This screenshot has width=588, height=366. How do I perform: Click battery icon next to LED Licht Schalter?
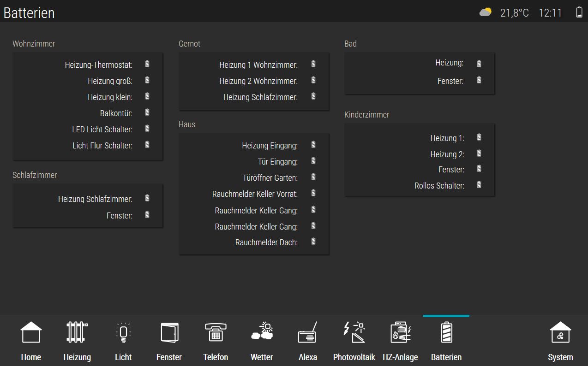[x=147, y=128]
